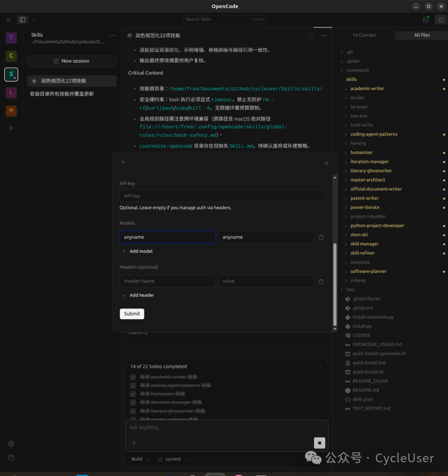Viewport: 448px width, 476px height.
Task: Close the provider dialog with X
Action: (326, 163)
